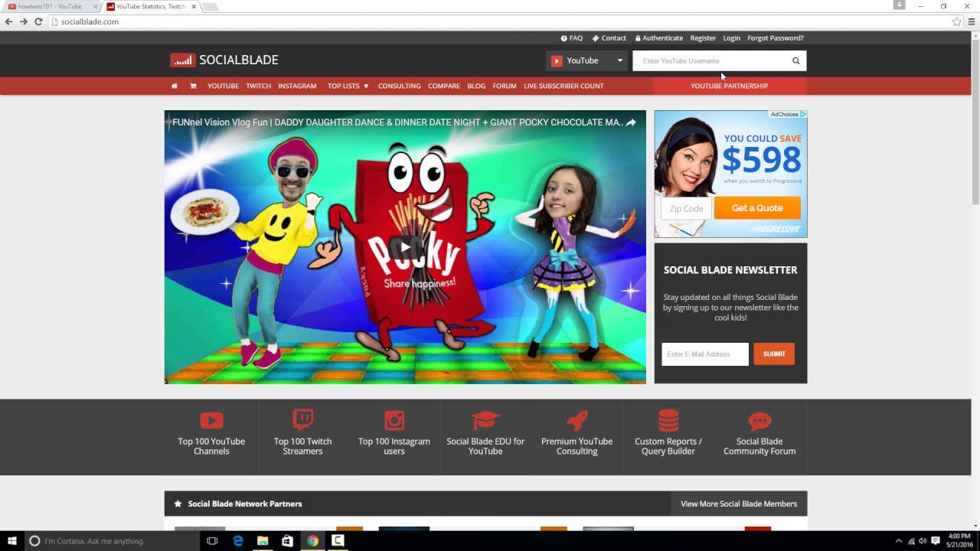The width and height of the screenshot is (980, 551).
Task: Open Social Blade EDU for YouTube icon
Action: tap(485, 420)
